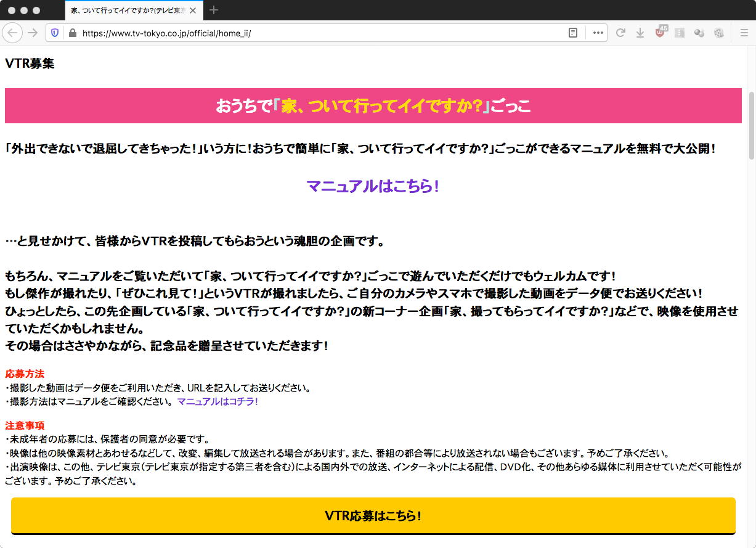Click the gray striped extension icon
The height and width of the screenshot is (548, 756).
(680, 33)
